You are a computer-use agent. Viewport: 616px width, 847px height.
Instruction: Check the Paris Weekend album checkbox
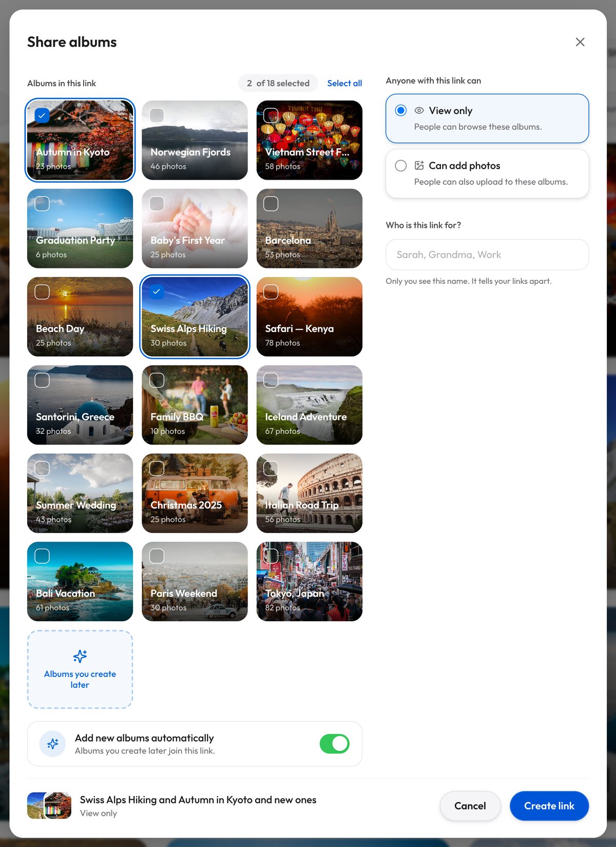[x=157, y=556]
